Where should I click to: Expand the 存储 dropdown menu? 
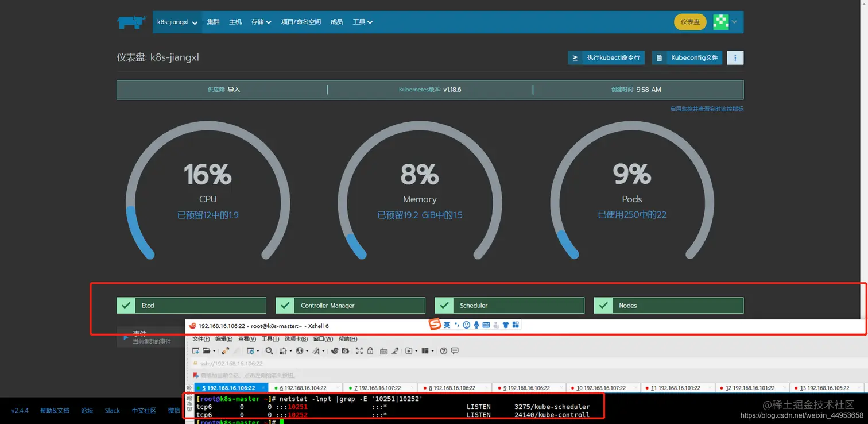pos(261,22)
